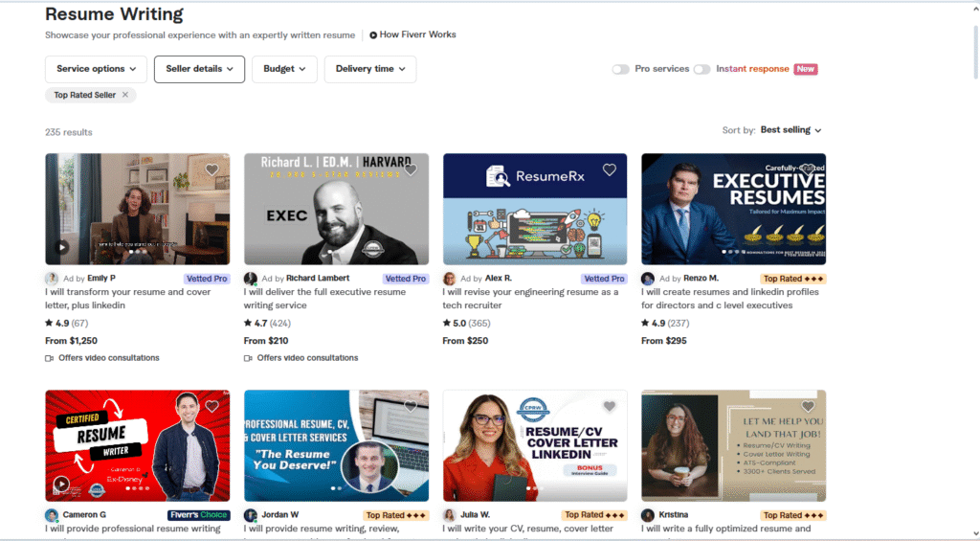Click heart icon on Cameron G's gig

tap(212, 407)
